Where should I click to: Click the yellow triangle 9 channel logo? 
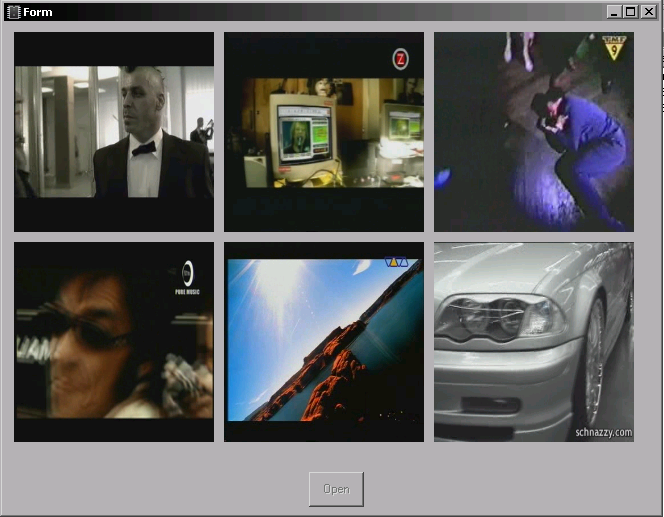pos(614,46)
